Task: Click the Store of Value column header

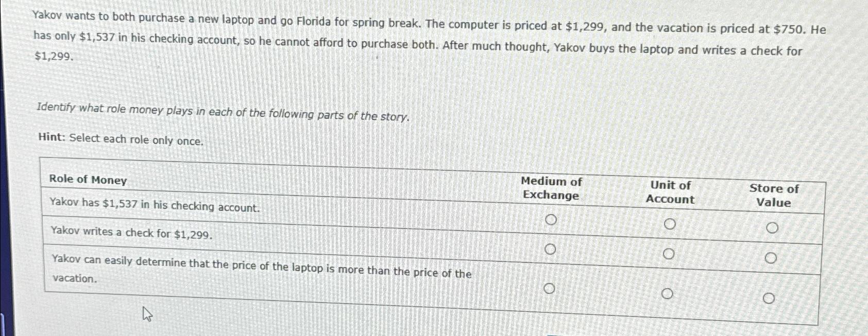Action: click(774, 196)
